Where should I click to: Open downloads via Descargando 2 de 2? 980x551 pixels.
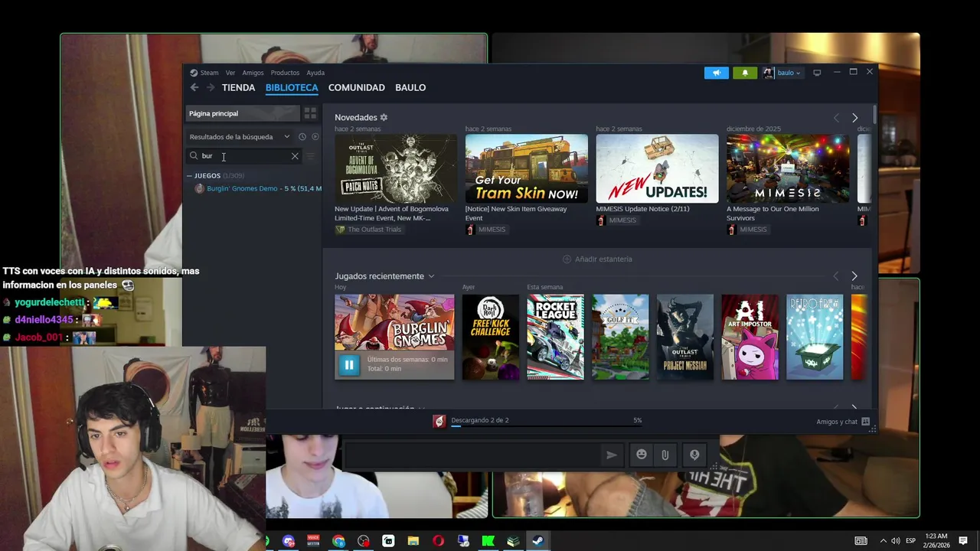click(480, 420)
